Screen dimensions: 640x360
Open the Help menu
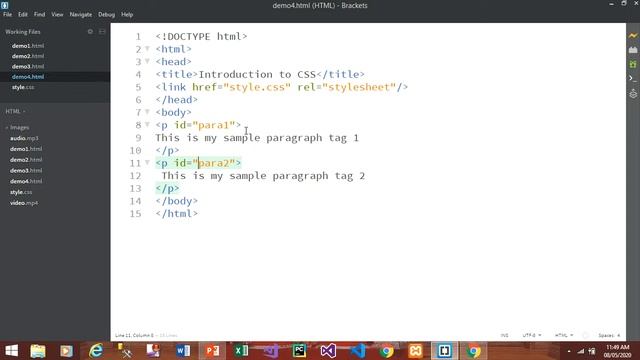(127, 14)
